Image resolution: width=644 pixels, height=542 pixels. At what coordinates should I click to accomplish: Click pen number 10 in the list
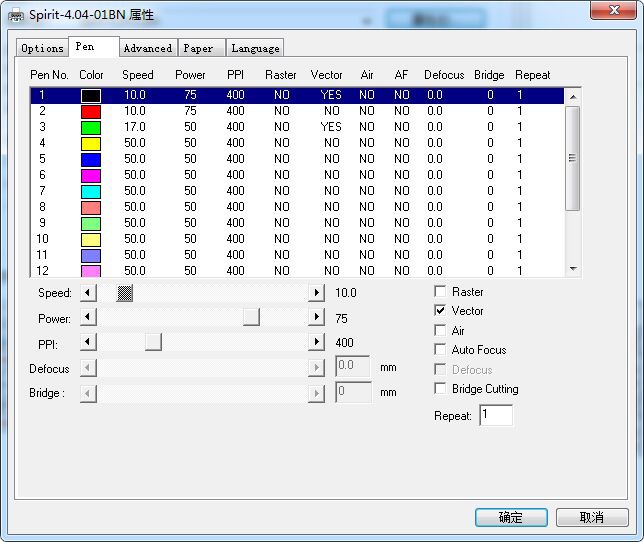click(42, 239)
